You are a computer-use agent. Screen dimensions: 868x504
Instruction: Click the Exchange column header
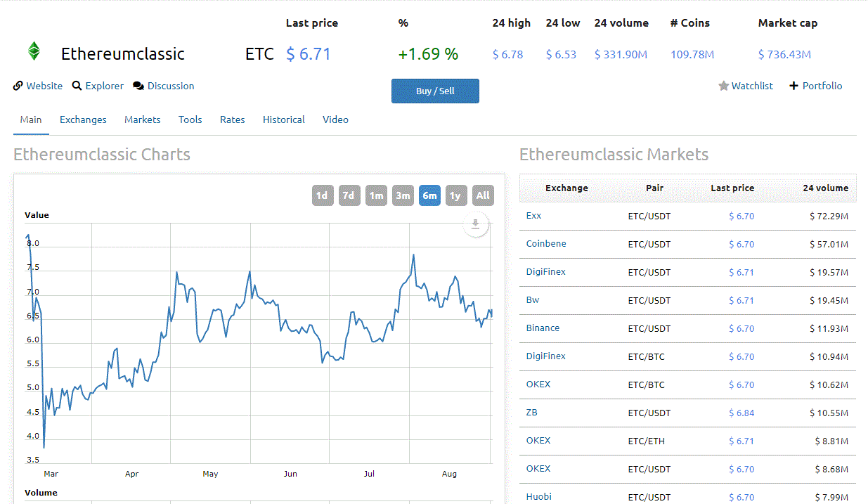(x=566, y=188)
